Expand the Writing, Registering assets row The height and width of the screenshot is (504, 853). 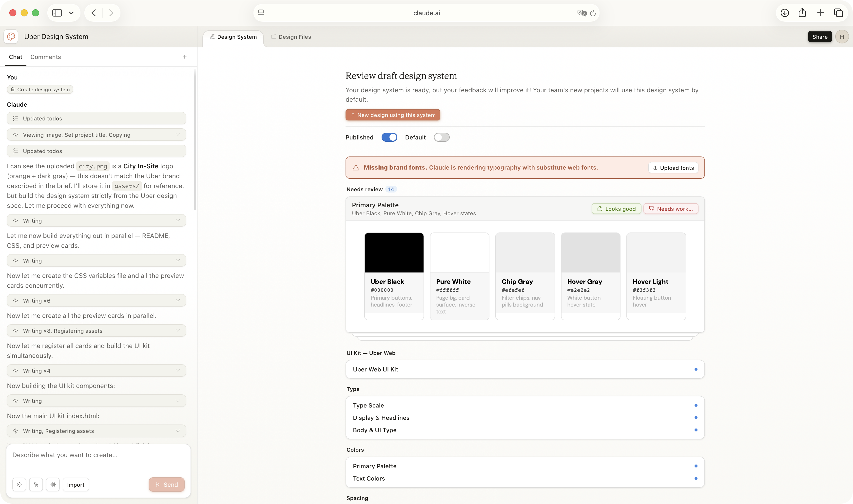97,431
